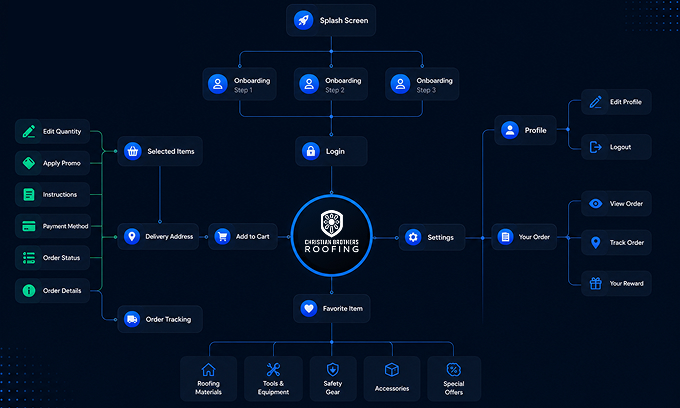Image resolution: width=680 pixels, height=408 pixels.
Task: Click the gift box icon on Your Reward
Action: pos(595,283)
